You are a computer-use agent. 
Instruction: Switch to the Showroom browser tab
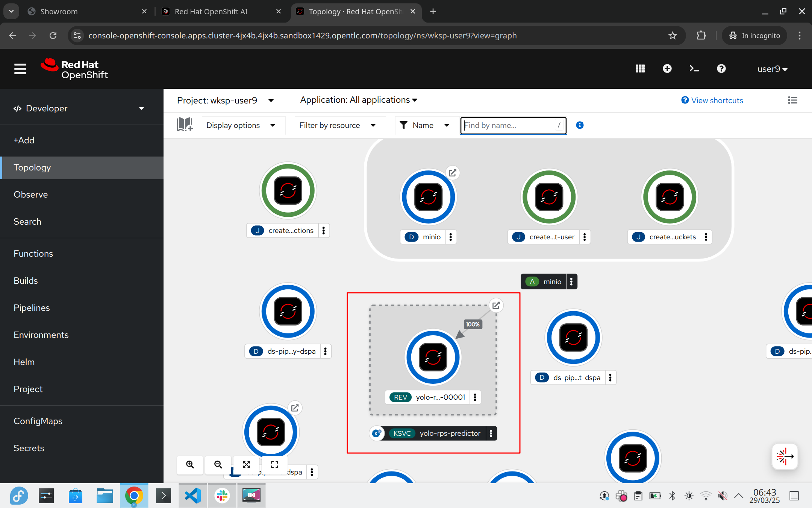pyautogui.click(x=86, y=12)
